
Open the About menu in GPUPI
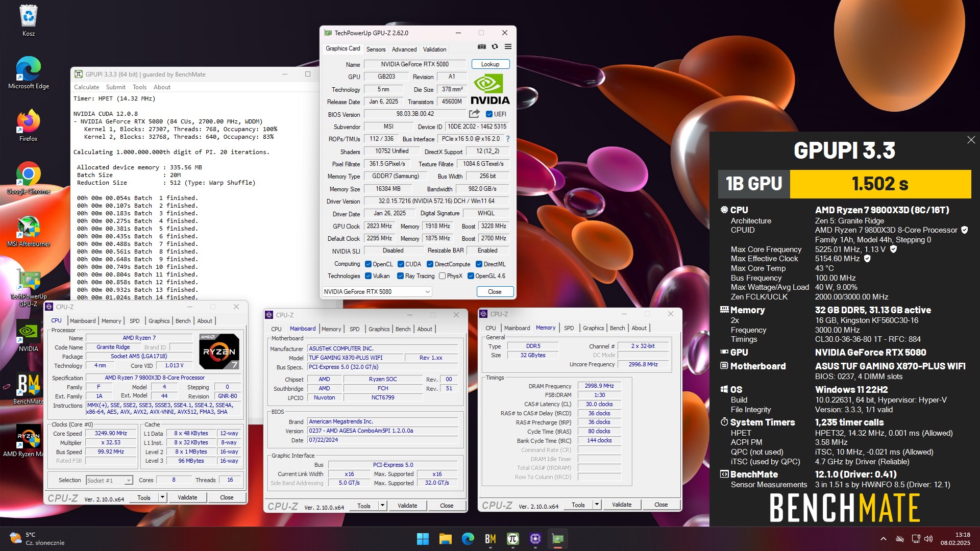tap(162, 87)
